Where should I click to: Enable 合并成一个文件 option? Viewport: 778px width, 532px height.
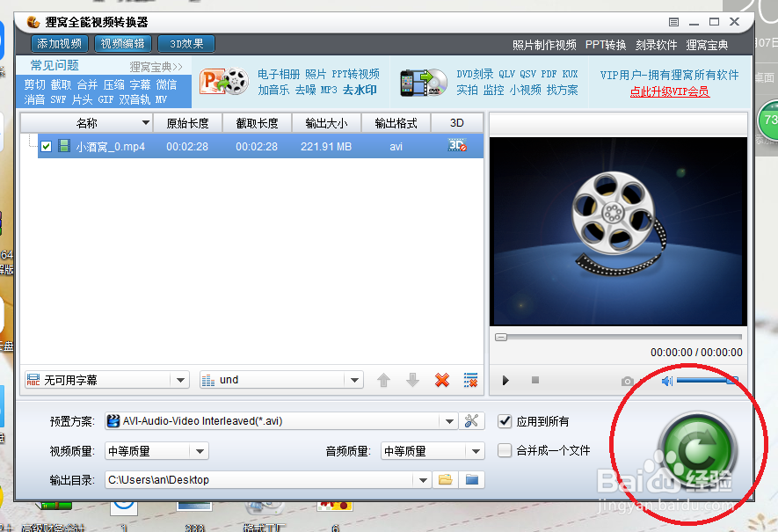click(505, 451)
